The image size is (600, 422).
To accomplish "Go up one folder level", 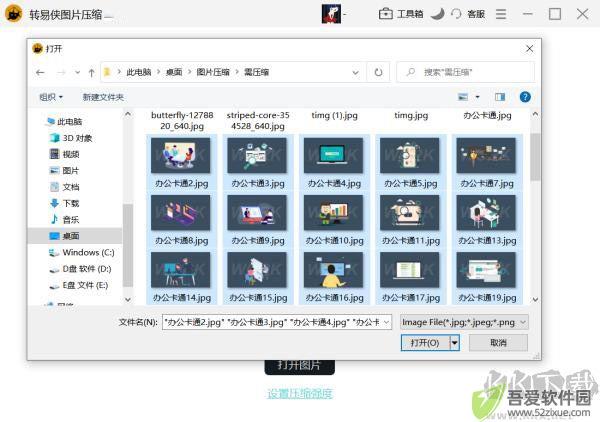I will (91, 72).
